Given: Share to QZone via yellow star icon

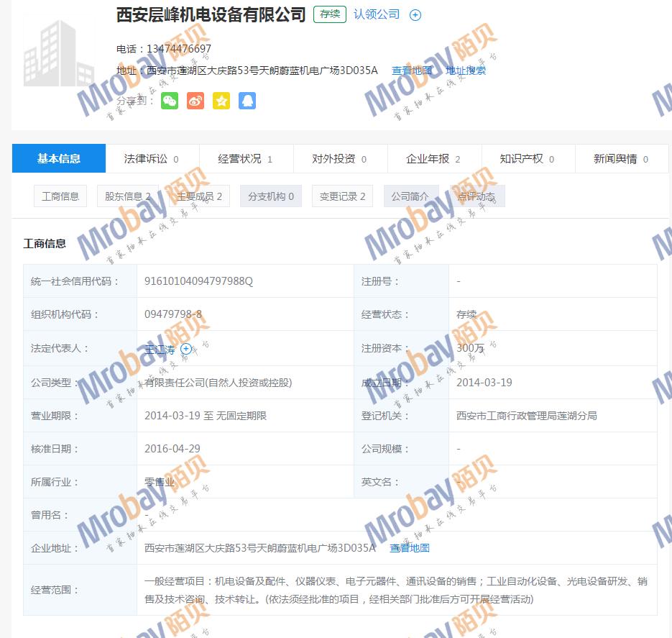Looking at the screenshot, I should 221,101.
